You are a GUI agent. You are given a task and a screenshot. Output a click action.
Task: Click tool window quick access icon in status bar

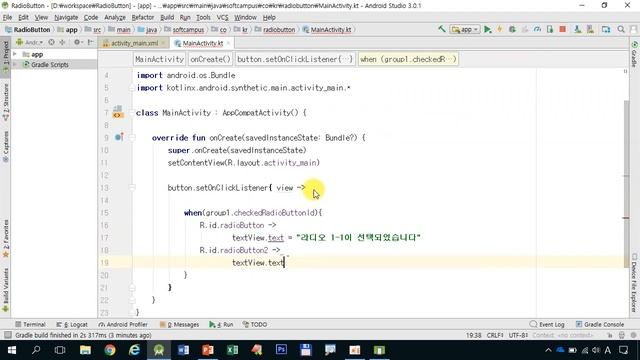click(7, 335)
